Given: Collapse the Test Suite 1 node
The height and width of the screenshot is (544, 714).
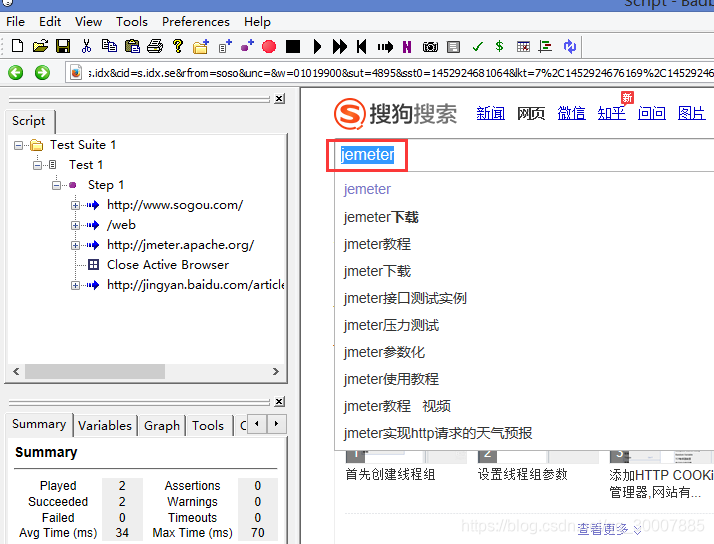Looking at the screenshot, I should pyautogui.click(x=18, y=146).
